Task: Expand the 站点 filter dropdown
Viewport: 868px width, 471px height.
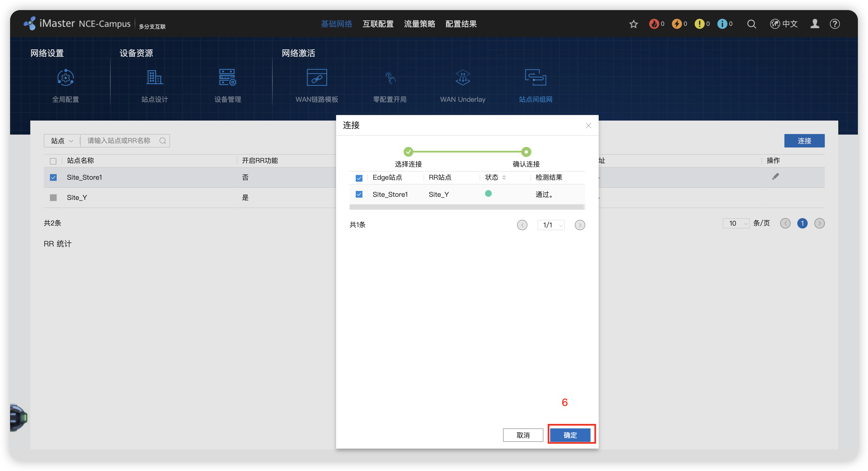Action: 62,141
